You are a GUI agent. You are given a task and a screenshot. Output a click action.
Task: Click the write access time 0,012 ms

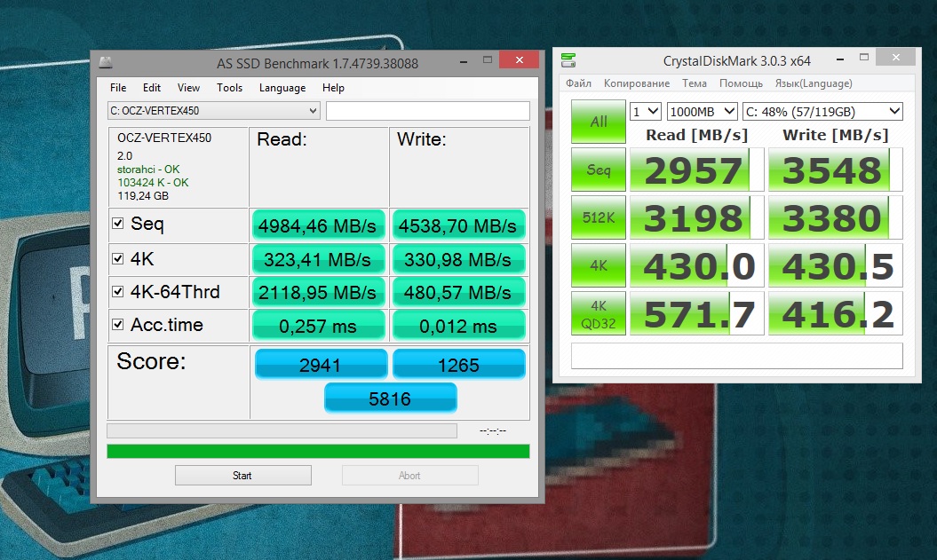click(x=458, y=326)
